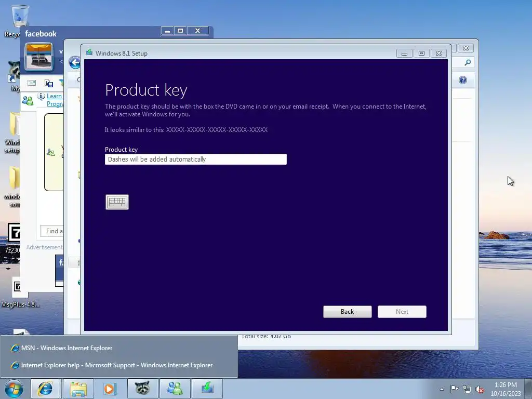Open the Windows Start menu

point(14,389)
